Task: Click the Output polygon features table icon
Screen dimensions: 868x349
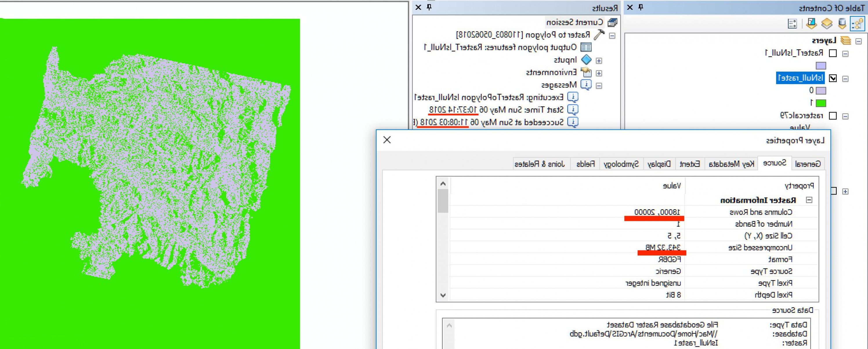Action: pos(586,48)
